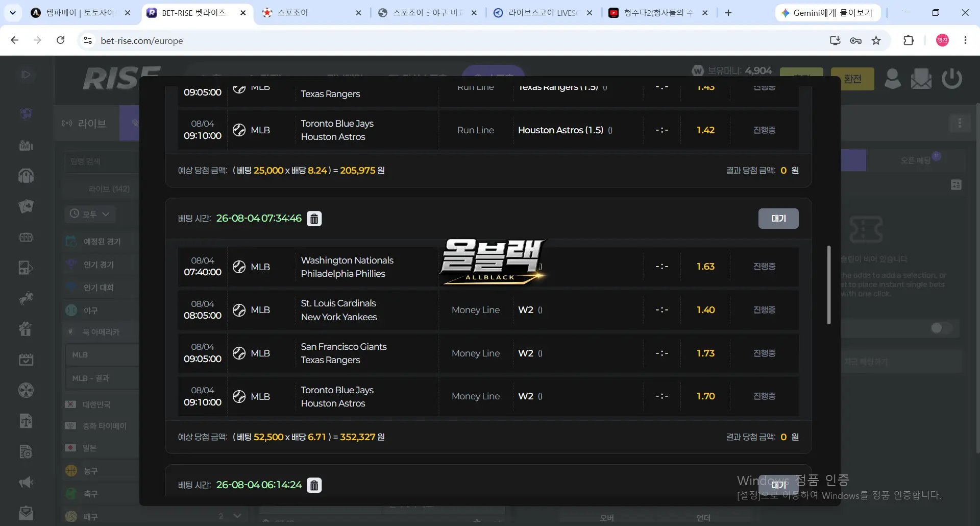View site information for bet-rise.com
The height and width of the screenshot is (526, 980).
click(x=88, y=40)
